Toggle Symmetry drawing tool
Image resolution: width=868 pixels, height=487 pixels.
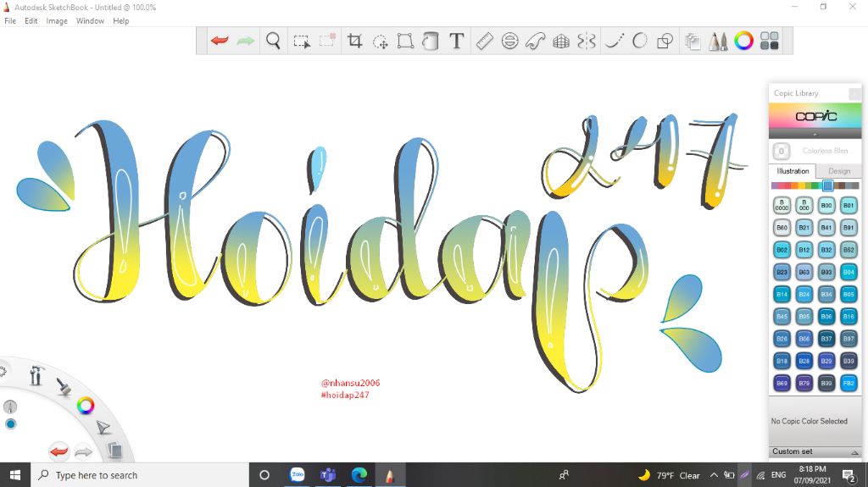(587, 41)
